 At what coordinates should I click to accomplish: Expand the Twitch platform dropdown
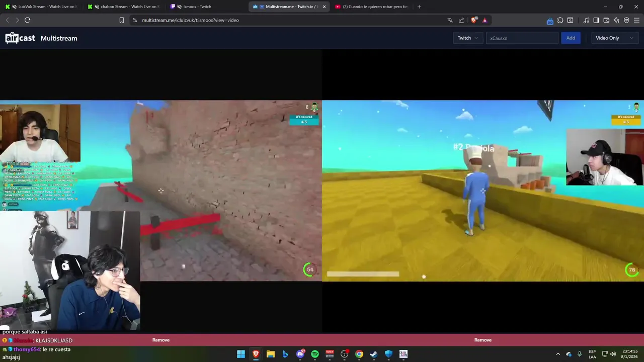[x=468, y=38]
